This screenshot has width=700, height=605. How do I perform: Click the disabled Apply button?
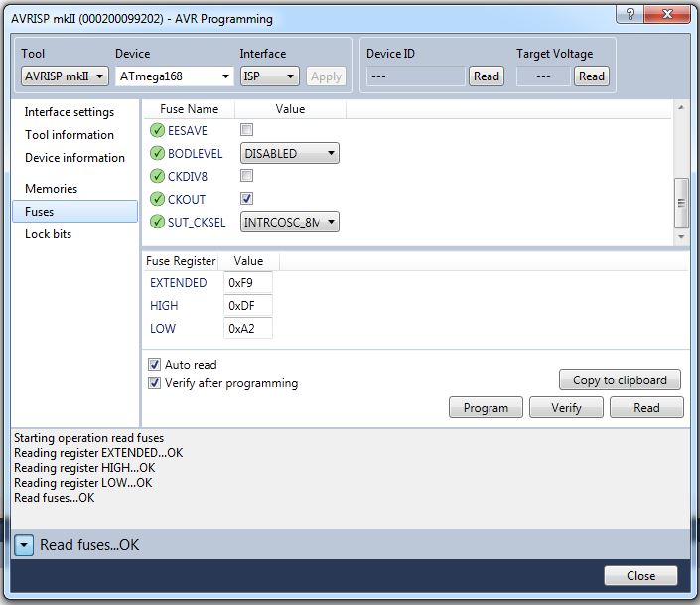pyautogui.click(x=326, y=76)
